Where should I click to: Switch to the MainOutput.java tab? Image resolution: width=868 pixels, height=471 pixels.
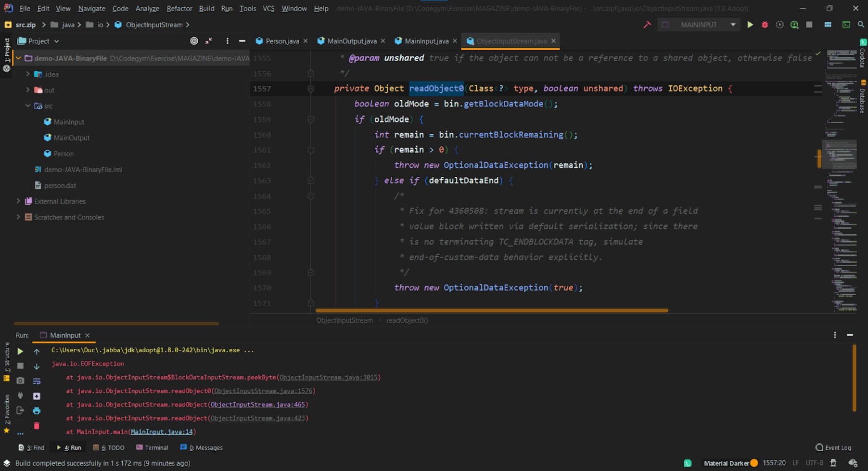tap(352, 41)
